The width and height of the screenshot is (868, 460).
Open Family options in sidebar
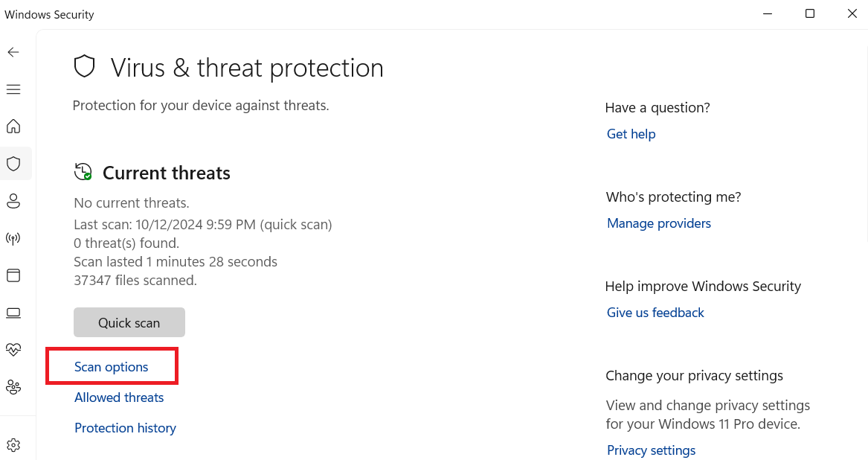(13, 387)
